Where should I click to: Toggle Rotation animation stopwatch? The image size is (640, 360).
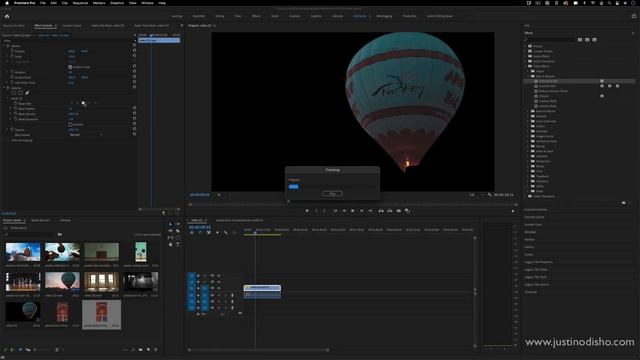pos(12,72)
